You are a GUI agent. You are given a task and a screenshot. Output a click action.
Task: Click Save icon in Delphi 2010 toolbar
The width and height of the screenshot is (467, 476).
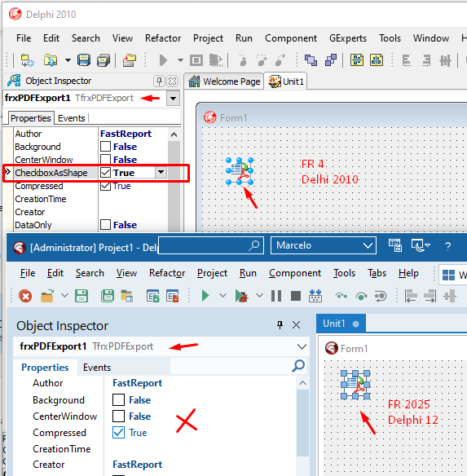[x=83, y=60]
